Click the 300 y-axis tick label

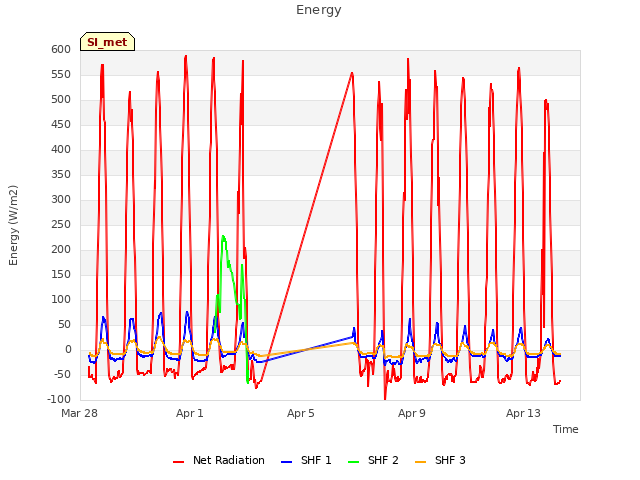tap(61, 200)
